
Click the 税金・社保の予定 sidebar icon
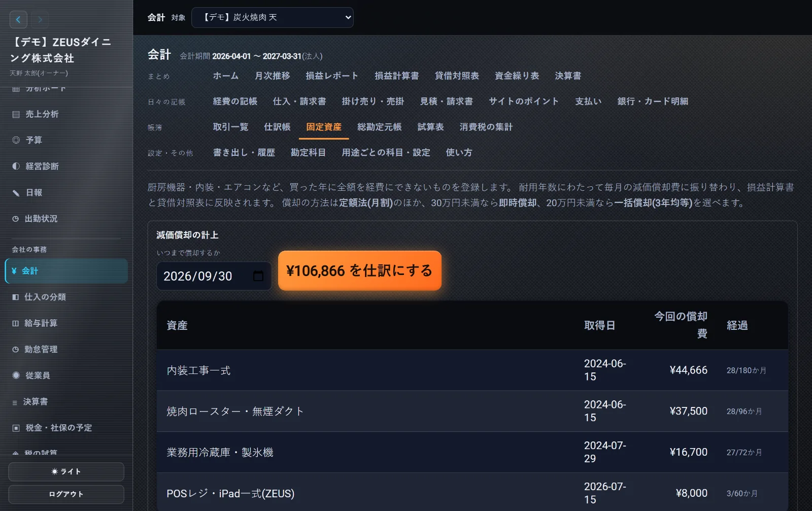16,428
